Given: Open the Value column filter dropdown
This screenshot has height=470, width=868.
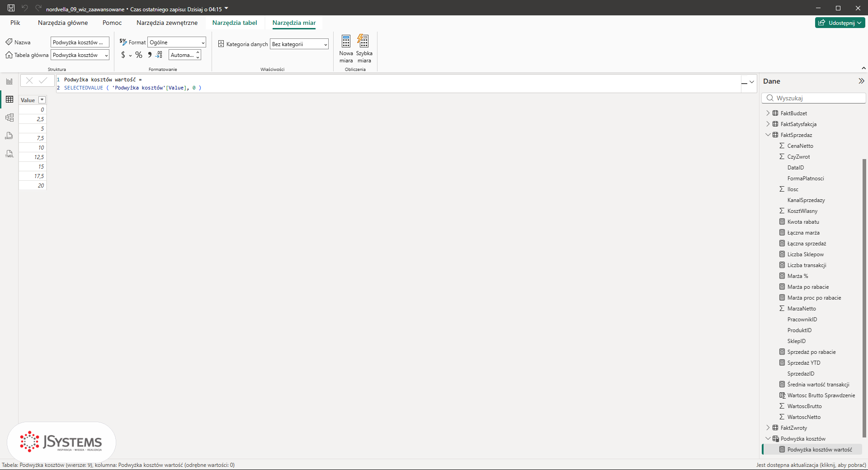Looking at the screenshot, I should (42, 100).
